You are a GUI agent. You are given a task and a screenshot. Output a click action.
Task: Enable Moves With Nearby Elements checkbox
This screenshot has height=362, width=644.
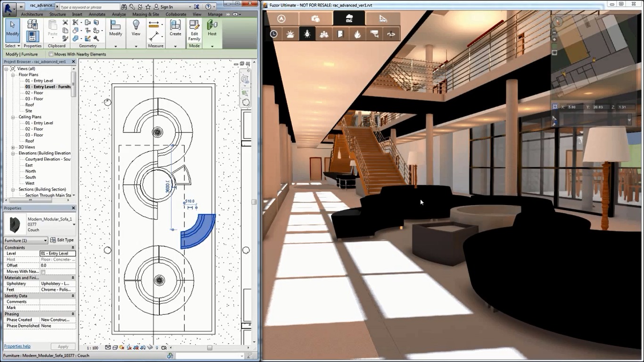click(51, 54)
